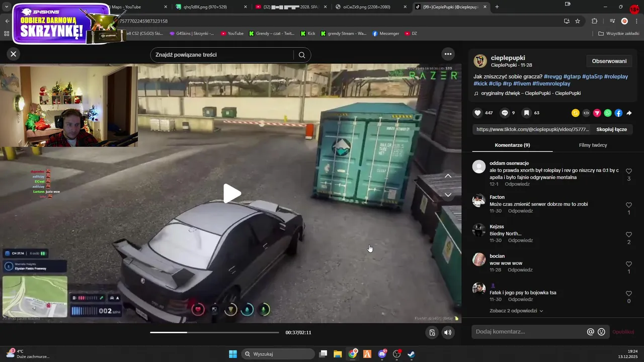Image resolution: width=644 pixels, height=362 pixels.
Task: Send to friends with the pink paper-plane icon
Action: tap(597, 113)
